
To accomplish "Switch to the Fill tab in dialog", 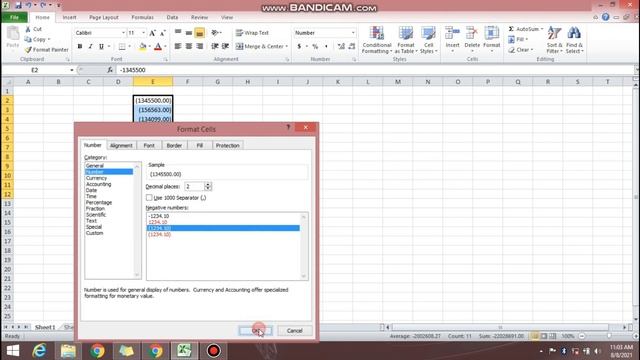I will [x=200, y=145].
